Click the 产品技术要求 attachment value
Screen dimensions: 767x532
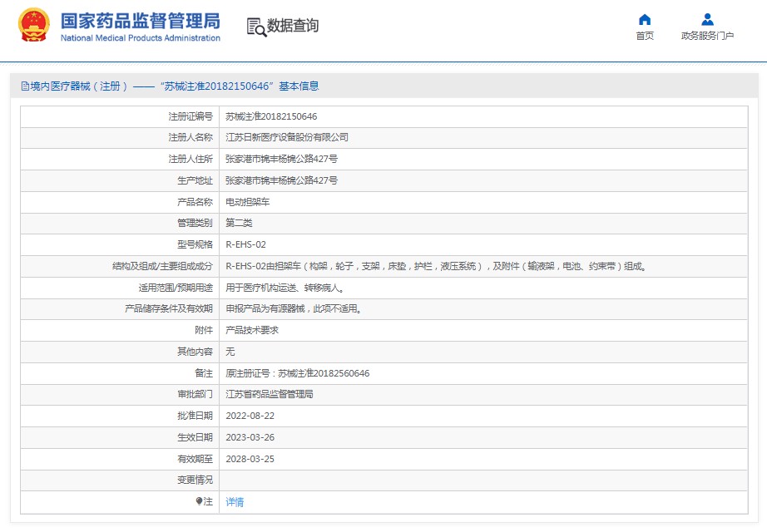(x=252, y=330)
